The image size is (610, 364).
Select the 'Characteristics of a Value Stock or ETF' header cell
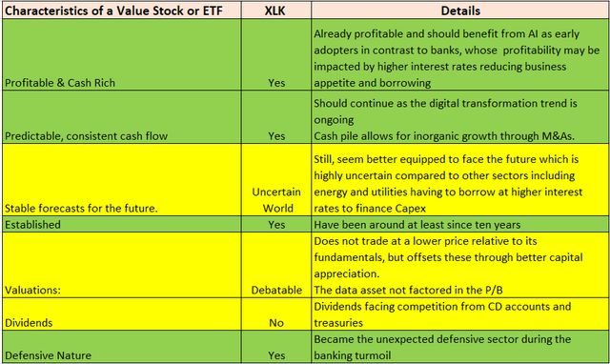tap(122, 10)
